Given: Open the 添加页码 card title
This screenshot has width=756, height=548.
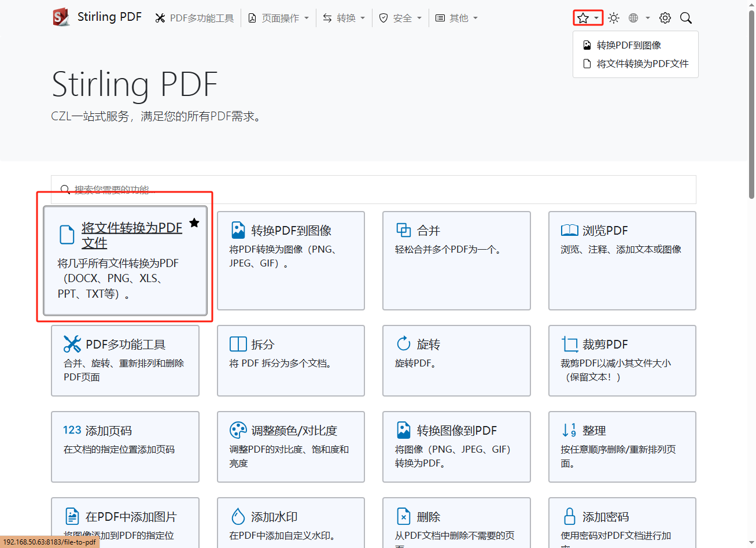Looking at the screenshot, I should pyautogui.click(x=109, y=431).
